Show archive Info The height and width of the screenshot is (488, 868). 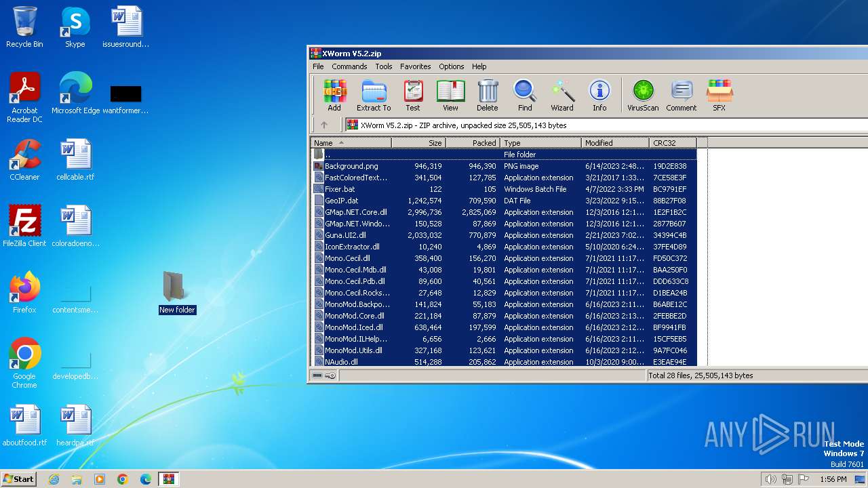pos(599,95)
